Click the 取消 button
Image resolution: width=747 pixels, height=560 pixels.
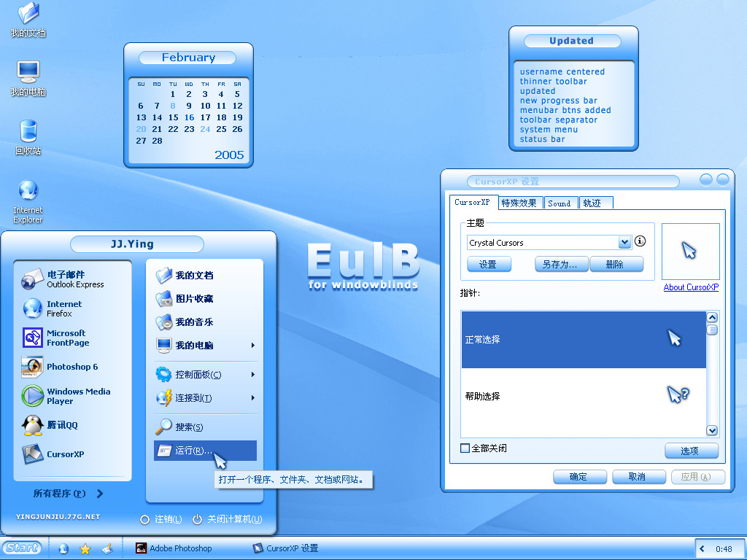tap(638, 477)
